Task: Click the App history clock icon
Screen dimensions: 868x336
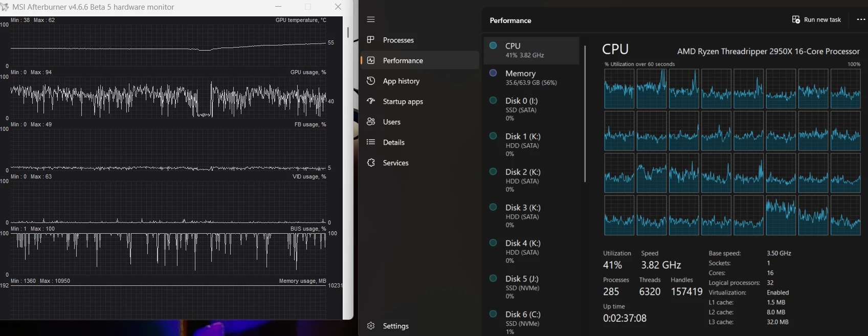Action: click(x=371, y=81)
